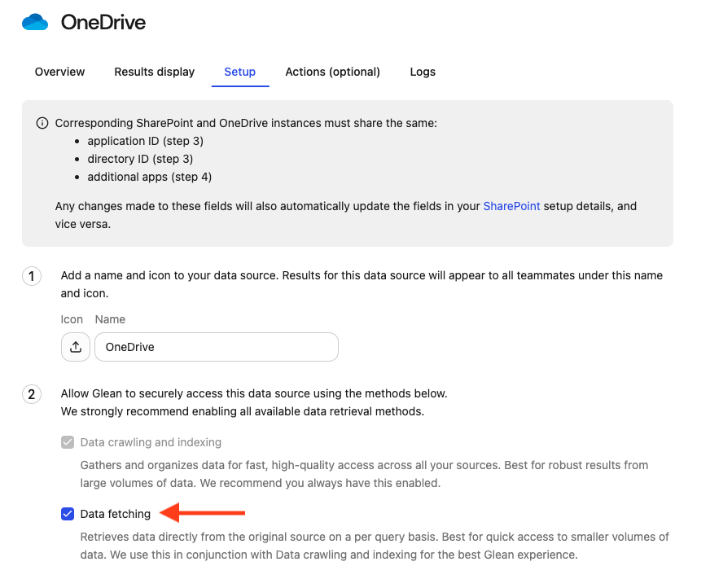Screen dimensions: 710x588
Task: Click the upload icon button
Action: (75, 347)
